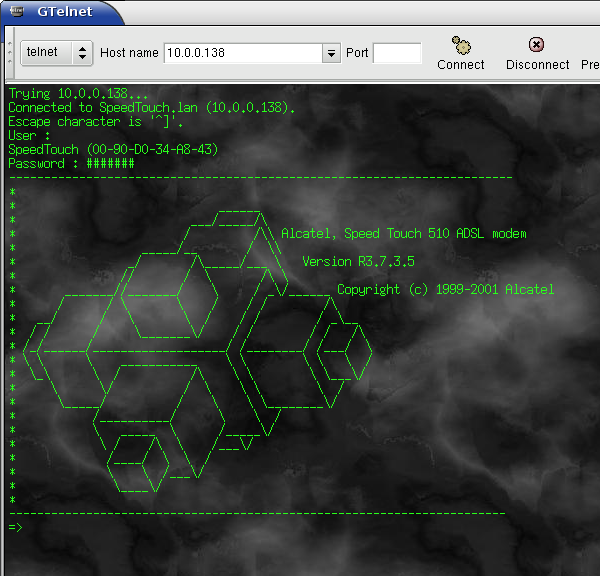Click the partially visible Pre toolbar button
The image size is (600, 576).
tap(590, 64)
